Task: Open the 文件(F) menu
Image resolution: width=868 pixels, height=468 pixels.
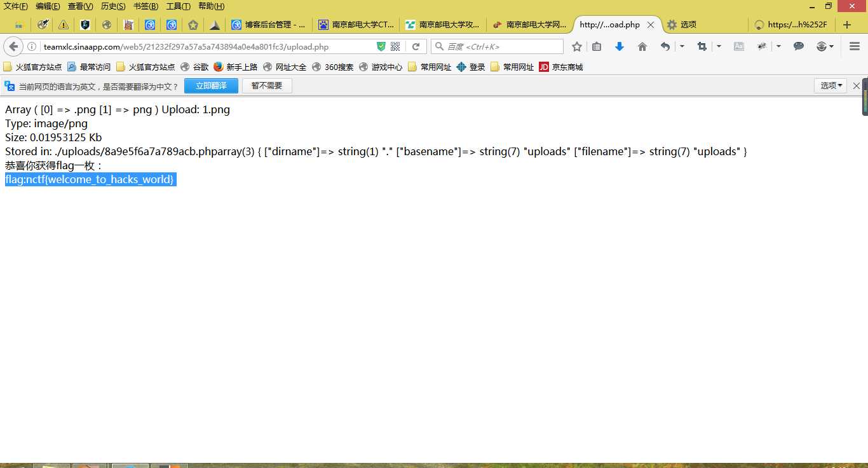Action: pos(16,6)
